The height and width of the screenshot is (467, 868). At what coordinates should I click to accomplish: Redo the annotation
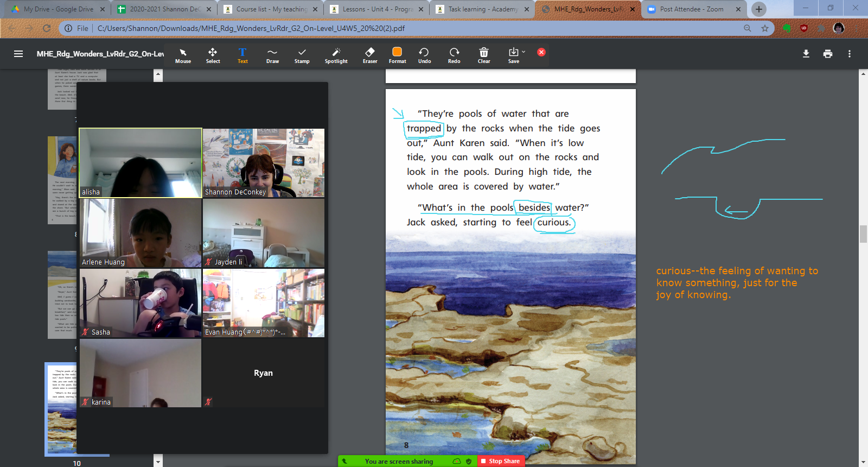click(x=454, y=55)
